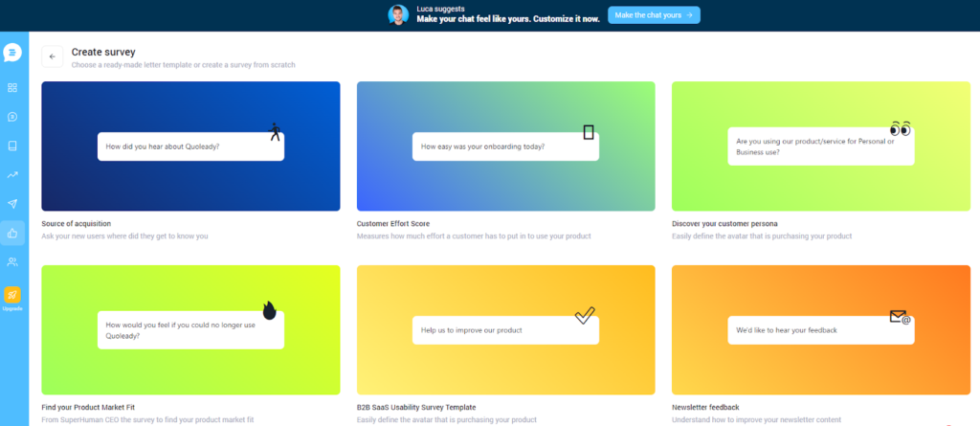This screenshot has width=980, height=426.
Task: Click the eyes emoji icon on the persona card
Action: point(901,128)
